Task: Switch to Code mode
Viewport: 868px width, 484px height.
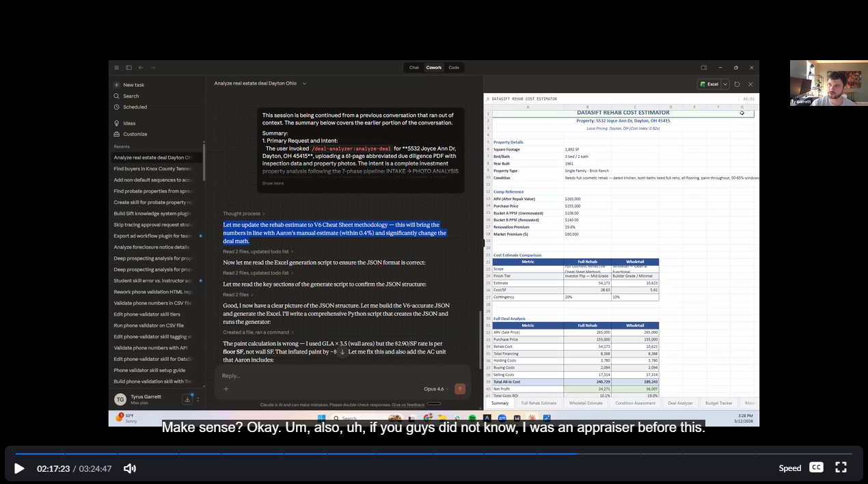Action: 454,68
